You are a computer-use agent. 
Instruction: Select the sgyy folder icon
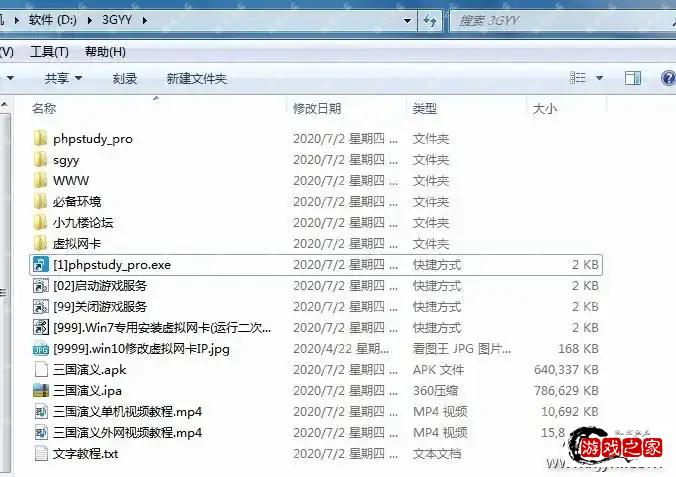40,160
